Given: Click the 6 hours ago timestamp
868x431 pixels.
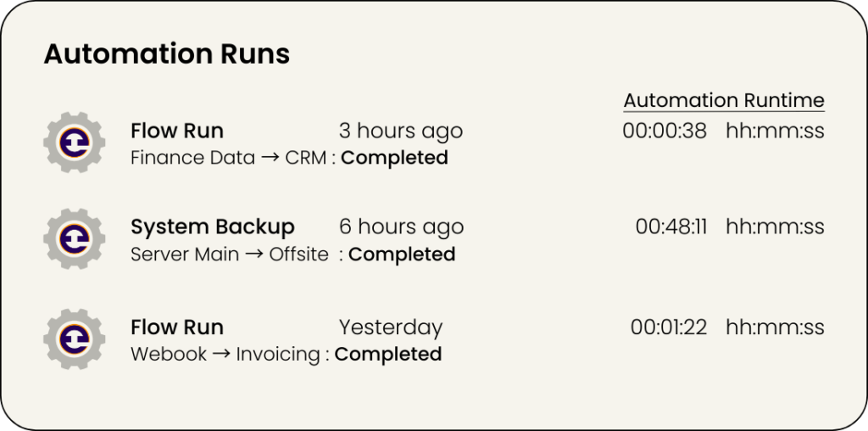Looking at the screenshot, I should click(401, 227).
